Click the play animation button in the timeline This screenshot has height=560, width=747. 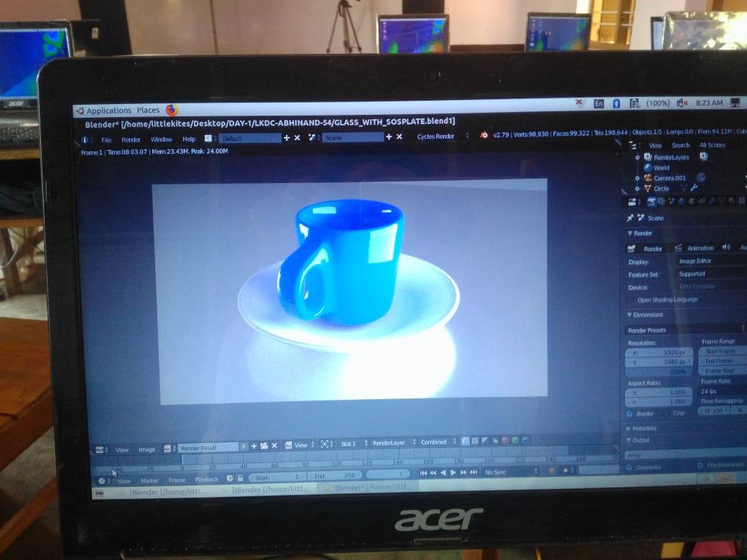pos(453,472)
